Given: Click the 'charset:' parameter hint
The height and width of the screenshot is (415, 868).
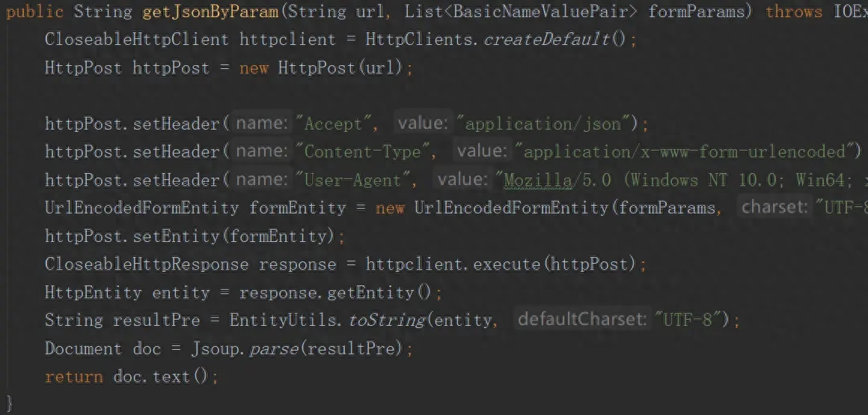Looking at the screenshot, I should tap(774, 207).
